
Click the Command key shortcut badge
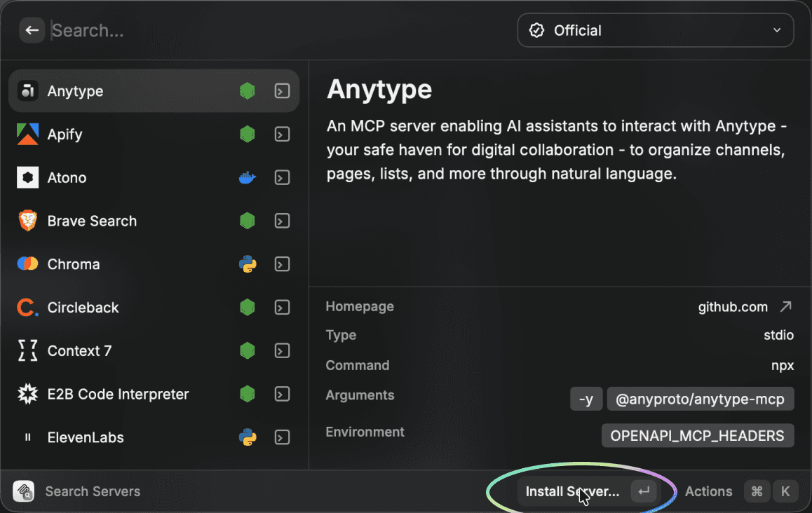coord(757,491)
